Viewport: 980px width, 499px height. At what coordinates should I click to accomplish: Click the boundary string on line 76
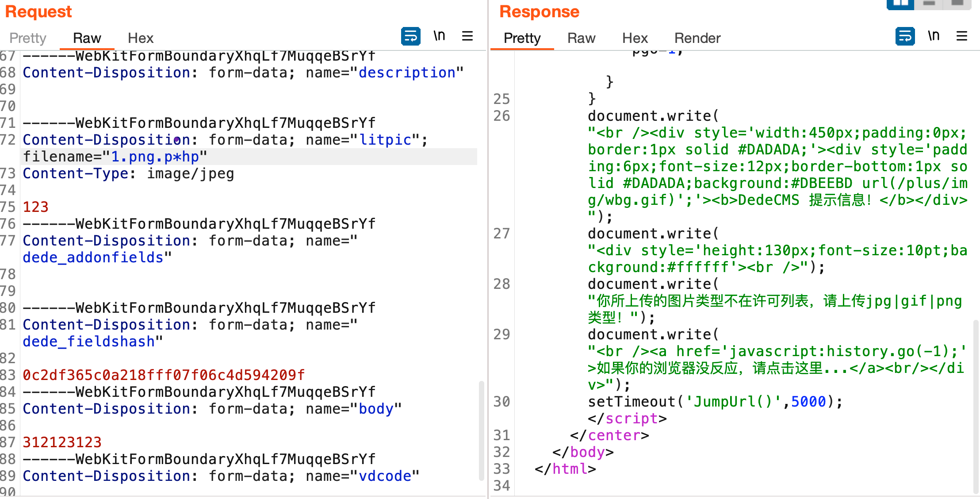(199, 224)
